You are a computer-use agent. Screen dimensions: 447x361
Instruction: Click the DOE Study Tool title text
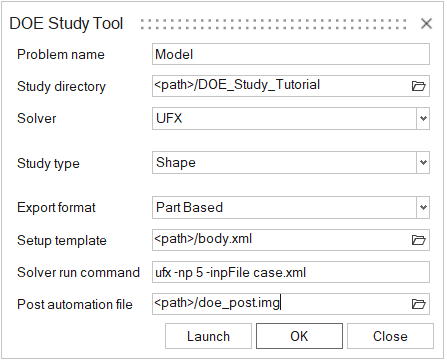pos(66,24)
